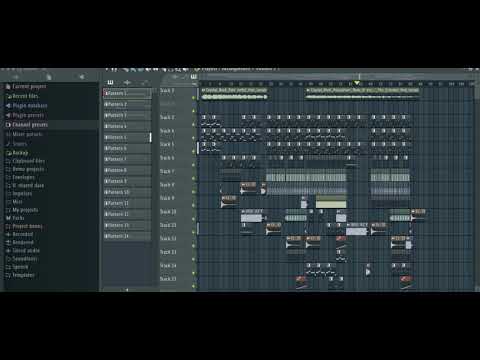Select Pattern 10 in the picker
The image size is (480, 360).
(x=127, y=192)
